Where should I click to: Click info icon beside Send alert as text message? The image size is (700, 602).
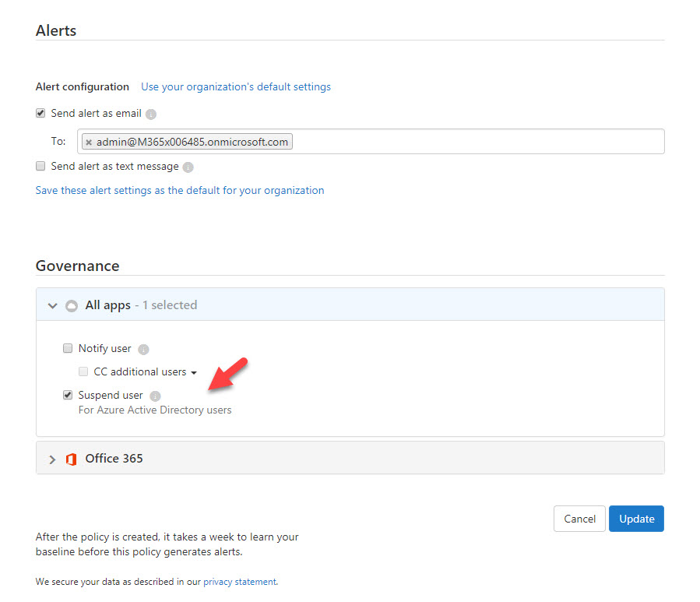click(x=188, y=167)
